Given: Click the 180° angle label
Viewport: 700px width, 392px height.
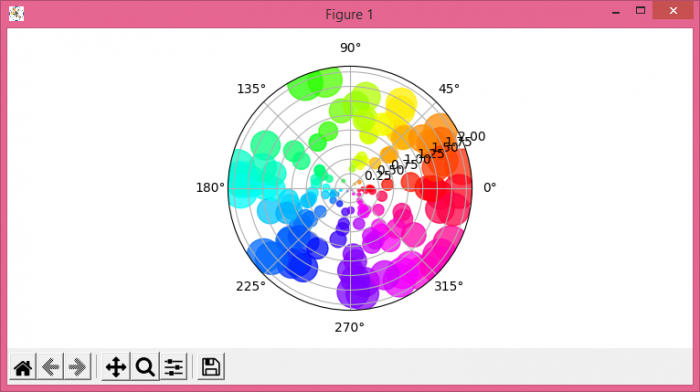Looking at the screenshot, I should [210, 188].
